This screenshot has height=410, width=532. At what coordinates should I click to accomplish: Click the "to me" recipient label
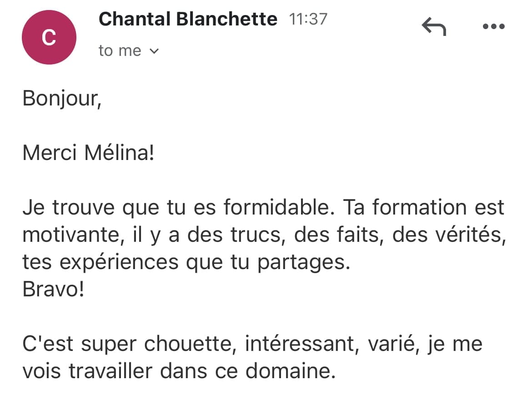(120, 51)
